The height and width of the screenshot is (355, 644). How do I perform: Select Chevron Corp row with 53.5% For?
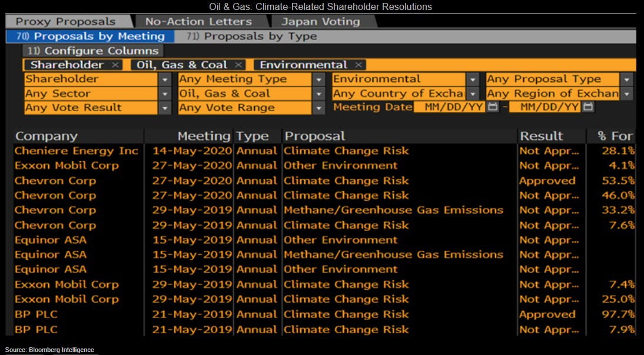324,181
